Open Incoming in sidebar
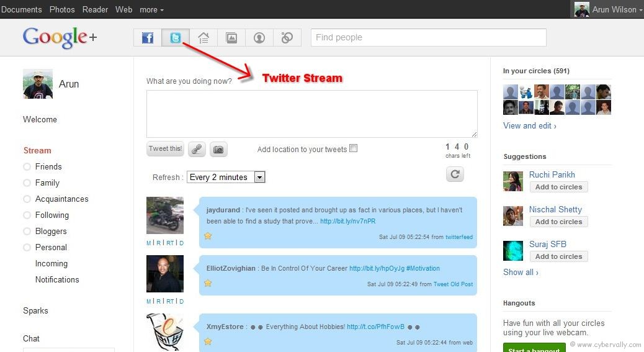The width and height of the screenshot is (644, 352). pyautogui.click(x=51, y=264)
